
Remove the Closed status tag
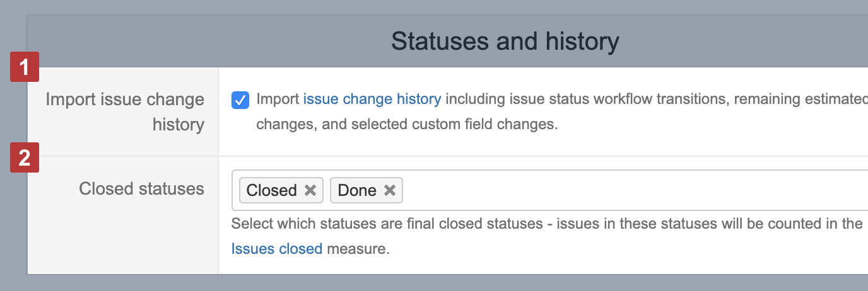[310, 190]
